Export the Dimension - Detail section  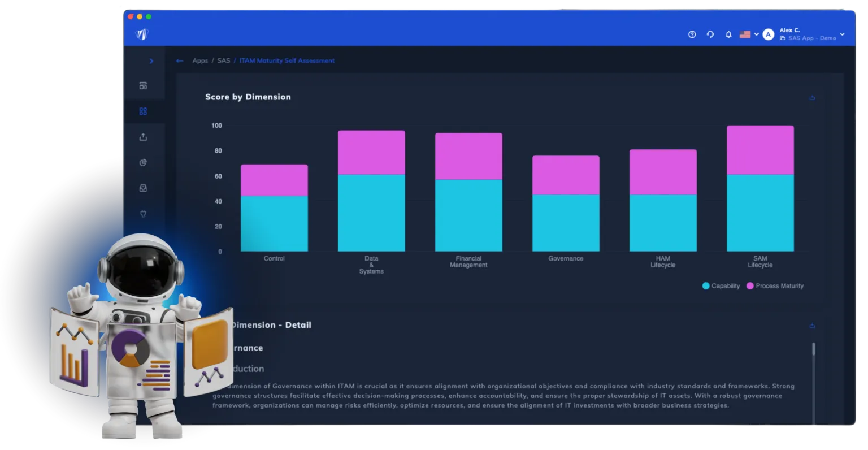pos(812,326)
